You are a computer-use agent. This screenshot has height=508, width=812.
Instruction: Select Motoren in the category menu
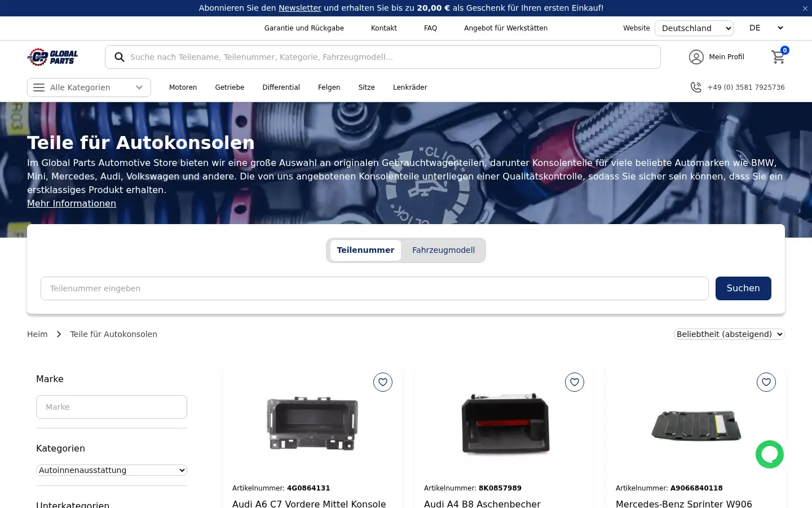coord(183,87)
